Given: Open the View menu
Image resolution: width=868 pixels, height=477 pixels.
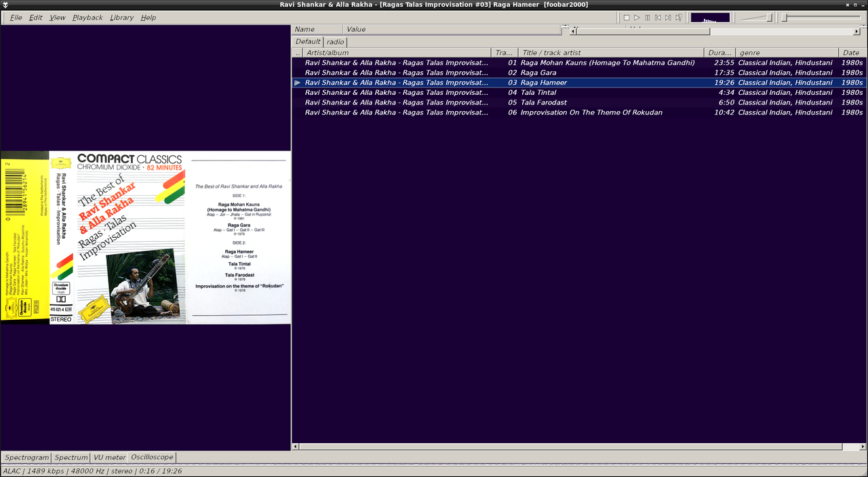Looking at the screenshot, I should [58, 18].
